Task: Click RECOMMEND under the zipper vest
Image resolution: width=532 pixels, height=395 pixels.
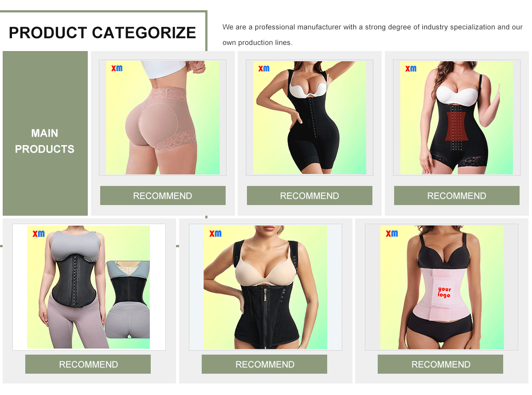Action: click(264, 364)
